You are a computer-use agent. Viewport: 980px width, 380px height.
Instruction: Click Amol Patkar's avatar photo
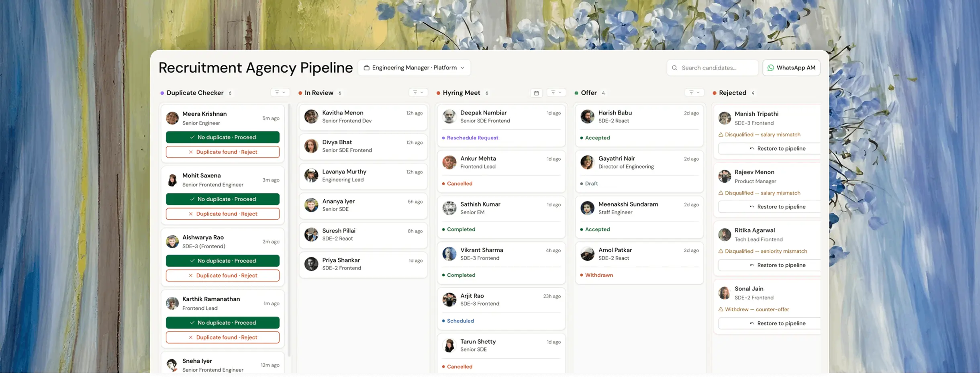(x=587, y=254)
